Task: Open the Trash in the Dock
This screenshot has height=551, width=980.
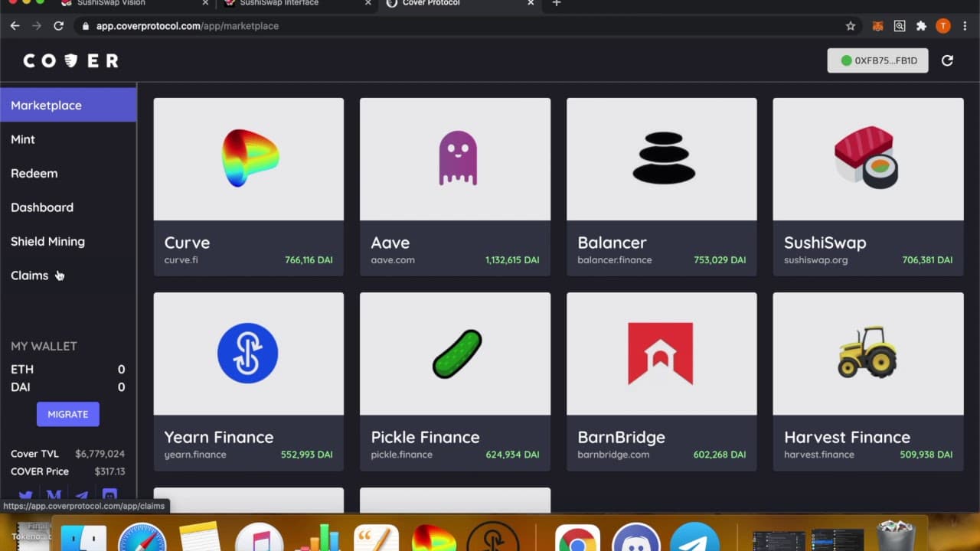Action: coord(894,536)
